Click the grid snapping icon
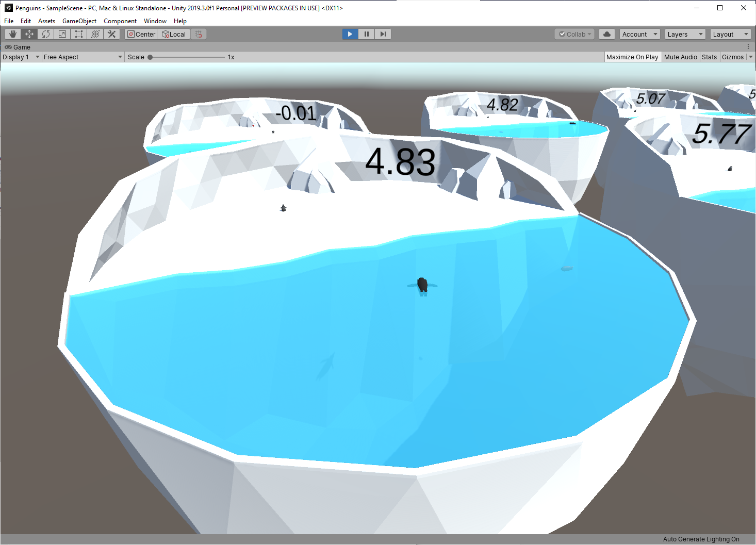 [199, 34]
